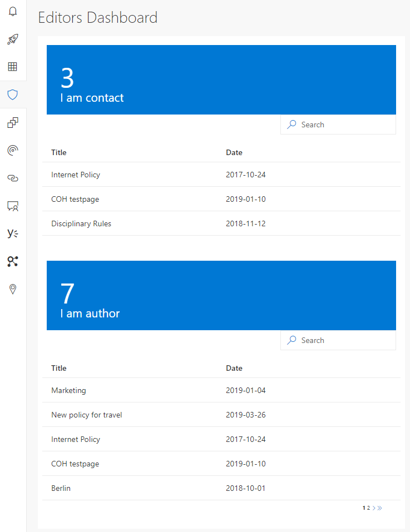
Task: Jump to last page double arrow
Action: coord(380,508)
